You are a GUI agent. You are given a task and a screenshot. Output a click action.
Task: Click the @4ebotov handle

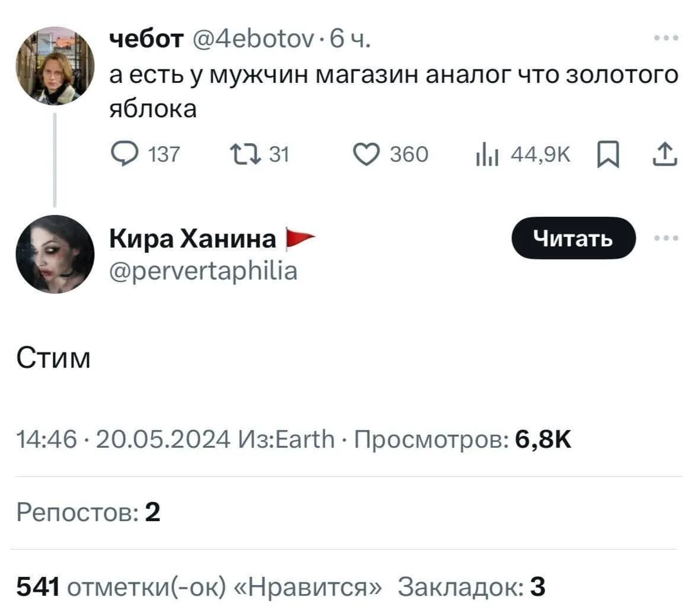pos(252,39)
